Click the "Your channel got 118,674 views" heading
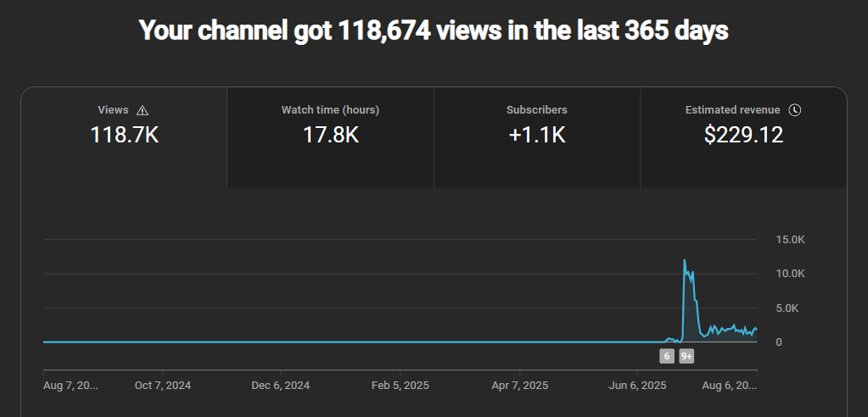The image size is (868, 417). tap(434, 31)
